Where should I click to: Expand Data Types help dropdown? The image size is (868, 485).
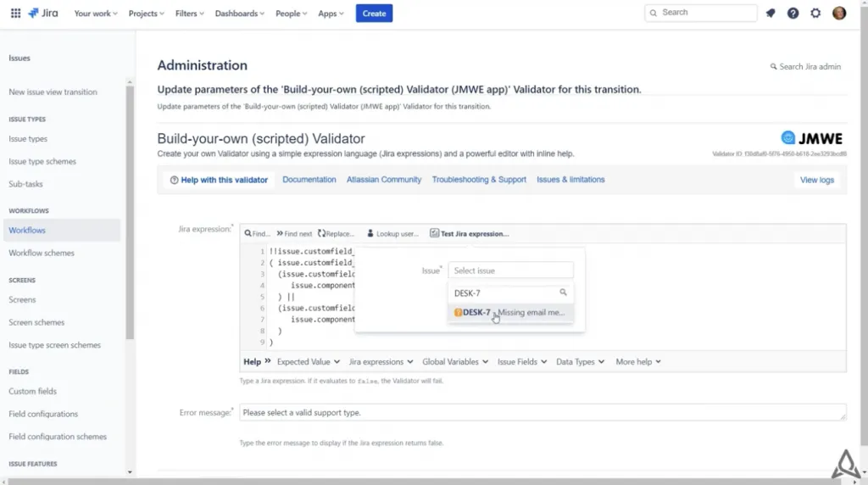point(580,361)
